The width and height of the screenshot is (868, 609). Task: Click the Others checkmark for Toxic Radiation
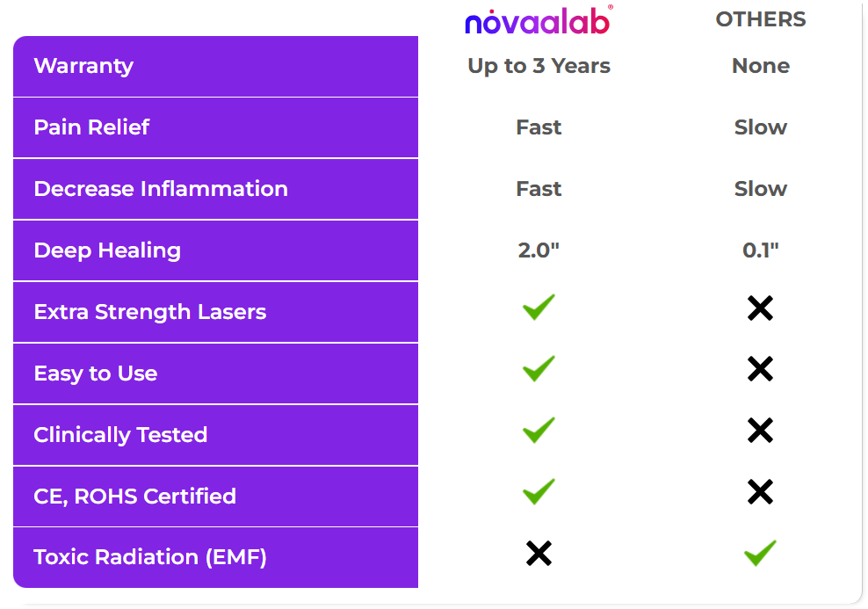tap(760, 553)
